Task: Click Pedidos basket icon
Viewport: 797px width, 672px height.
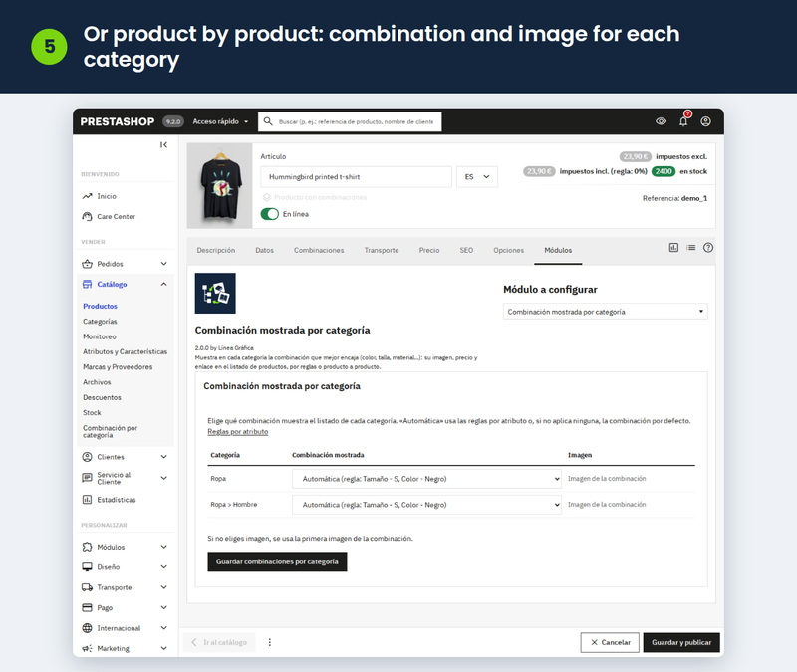Action: click(87, 264)
